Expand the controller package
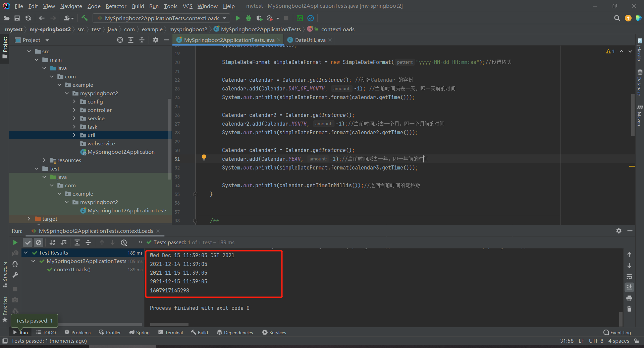Image resolution: width=644 pixels, height=348 pixels. [x=74, y=110]
